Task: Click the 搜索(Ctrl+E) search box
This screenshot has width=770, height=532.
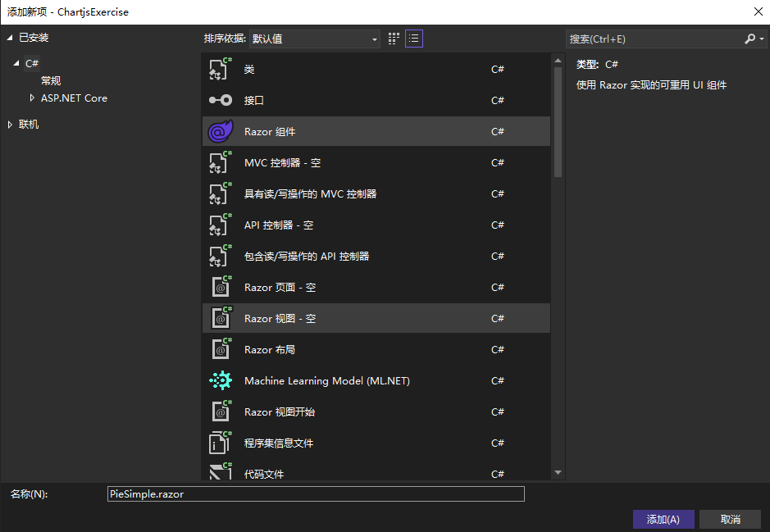Action: (x=654, y=39)
